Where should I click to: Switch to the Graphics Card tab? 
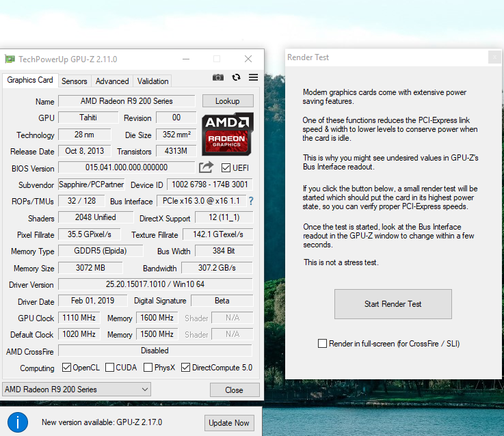pos(30,80)
